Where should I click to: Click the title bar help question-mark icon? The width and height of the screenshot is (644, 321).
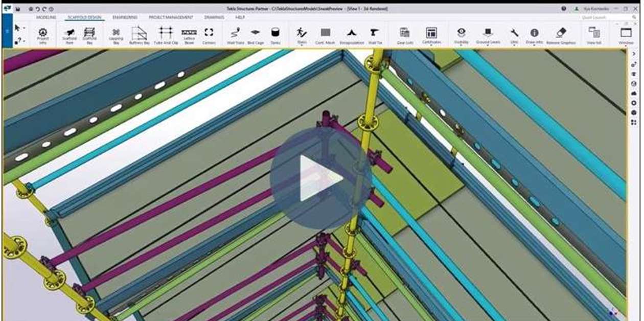click(564, 9)
